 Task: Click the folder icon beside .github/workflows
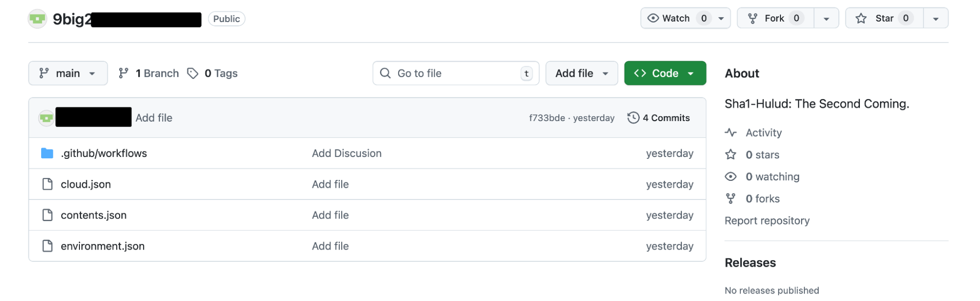tap(47, 153)
